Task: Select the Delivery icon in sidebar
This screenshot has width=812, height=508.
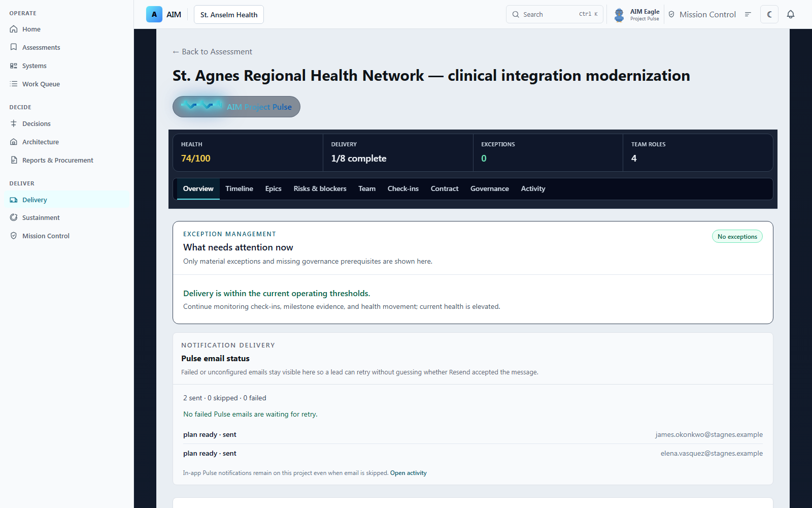Action: (14, 200)
